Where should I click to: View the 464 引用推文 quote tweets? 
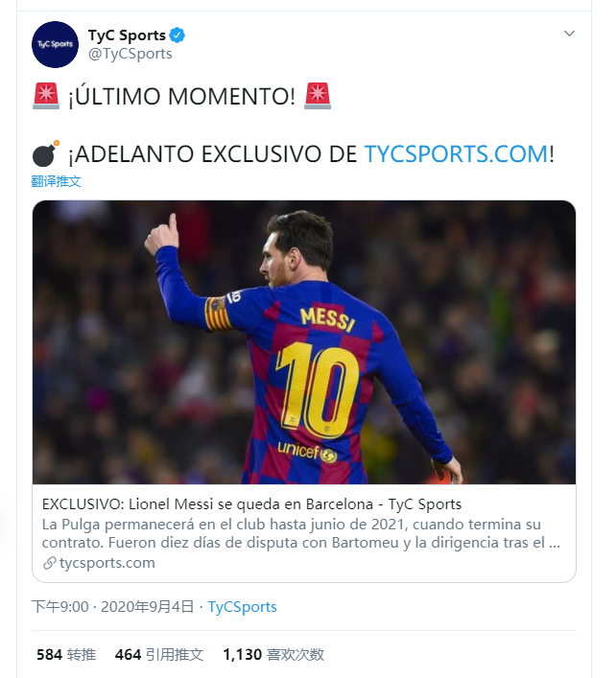pyautogui.click(x=158, y=655)
